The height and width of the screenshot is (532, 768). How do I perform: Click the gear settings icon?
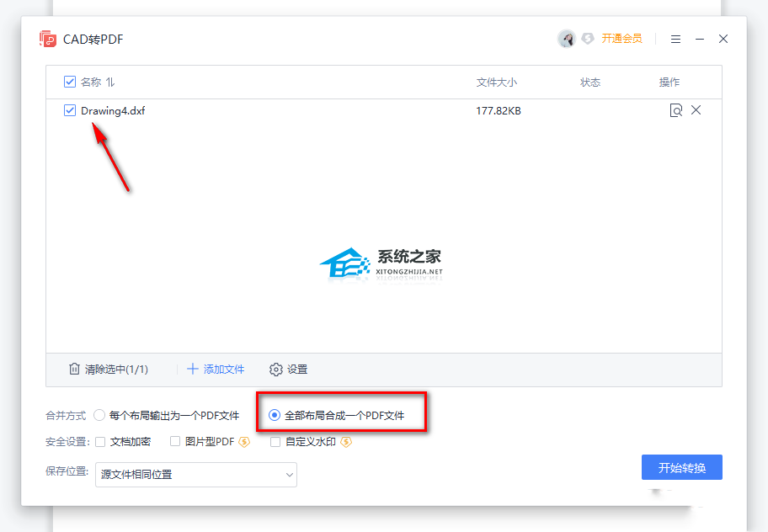click(x=275, y=370)
